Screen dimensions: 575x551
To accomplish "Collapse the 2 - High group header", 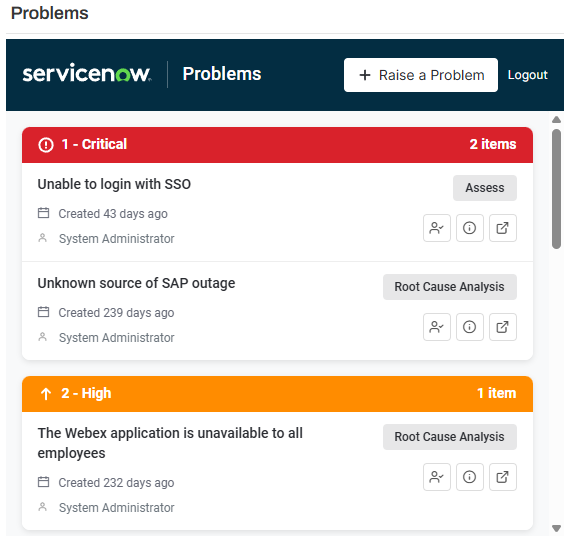I will click(277, 393).
